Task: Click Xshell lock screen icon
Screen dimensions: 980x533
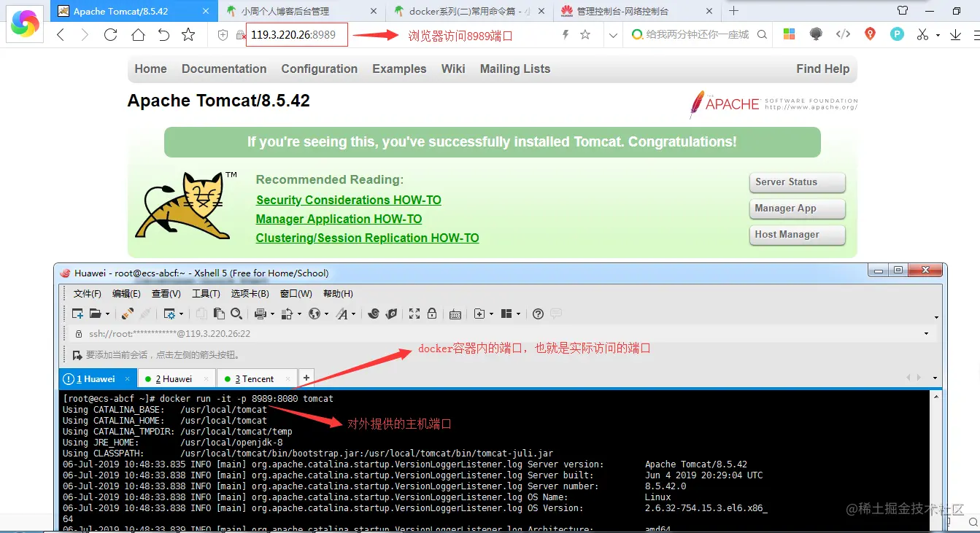Action: (432, 314)
